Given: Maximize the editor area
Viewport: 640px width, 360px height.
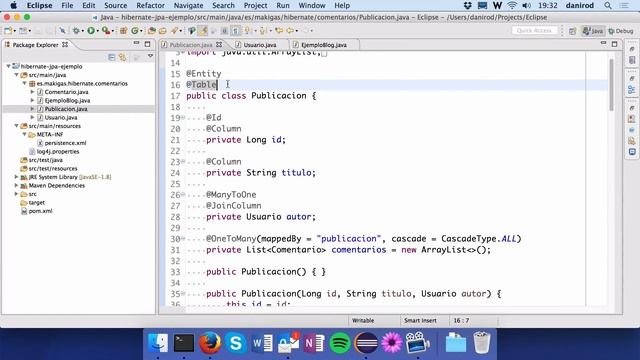Looking at the screenshot, I should [614, 44].
